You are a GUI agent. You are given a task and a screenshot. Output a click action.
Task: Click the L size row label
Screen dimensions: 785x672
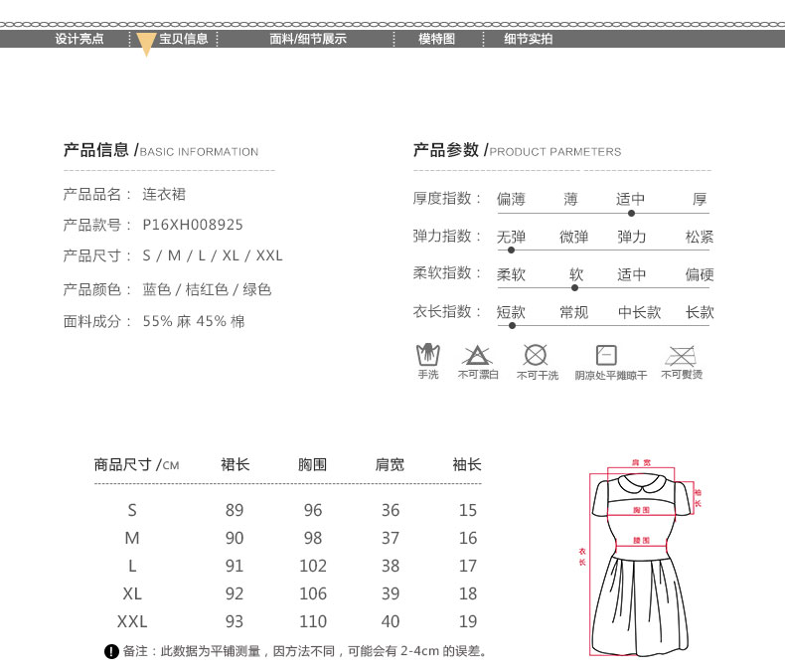click(132, 566)
